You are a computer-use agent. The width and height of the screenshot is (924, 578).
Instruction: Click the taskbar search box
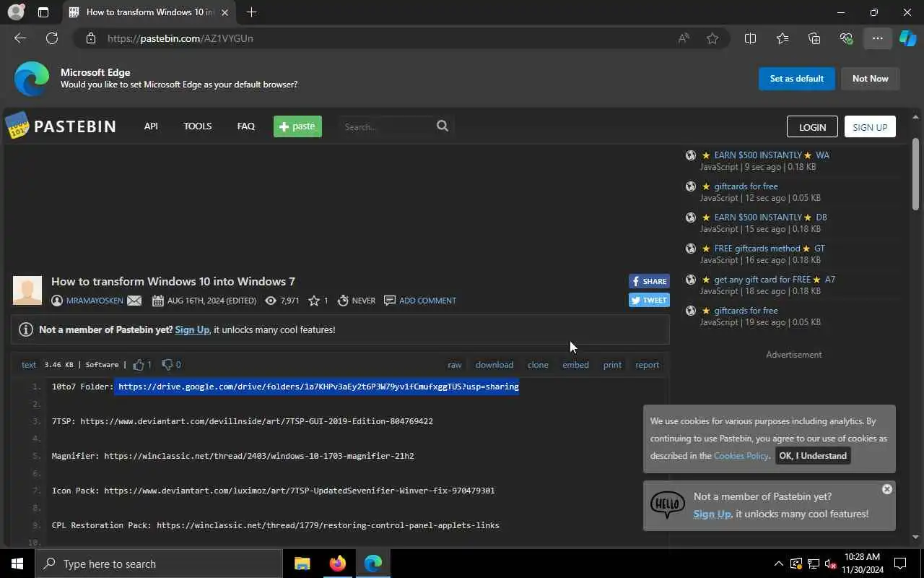pyautogui.click(x=159, y=564)
